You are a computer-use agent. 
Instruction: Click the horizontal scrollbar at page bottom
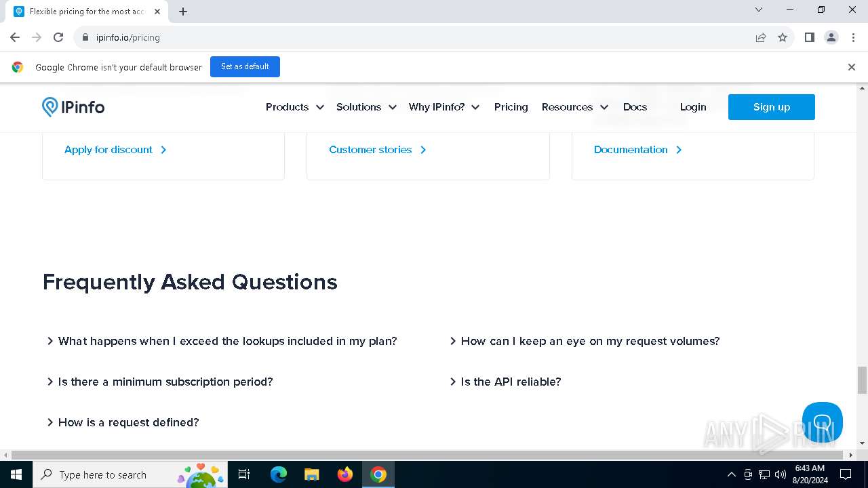[x=429, y=455]
